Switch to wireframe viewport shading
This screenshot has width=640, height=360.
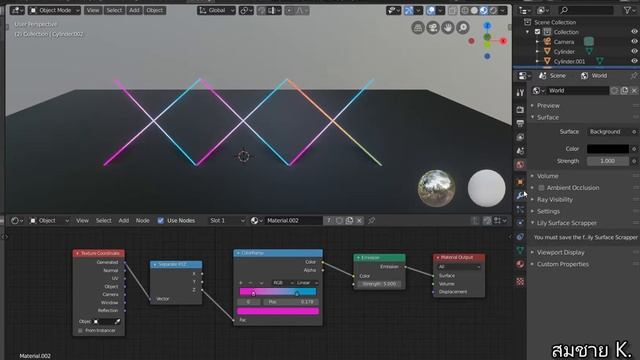click(465, 11)
